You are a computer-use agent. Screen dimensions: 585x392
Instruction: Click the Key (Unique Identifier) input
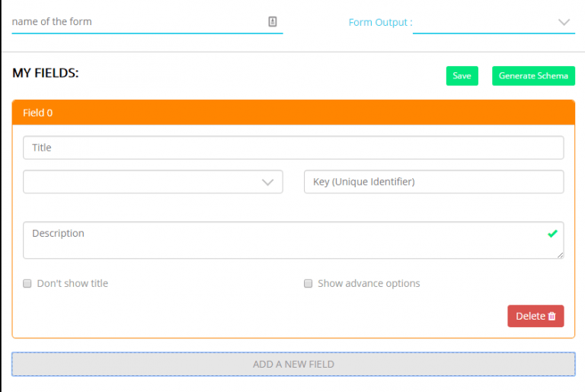click(433, 182)
